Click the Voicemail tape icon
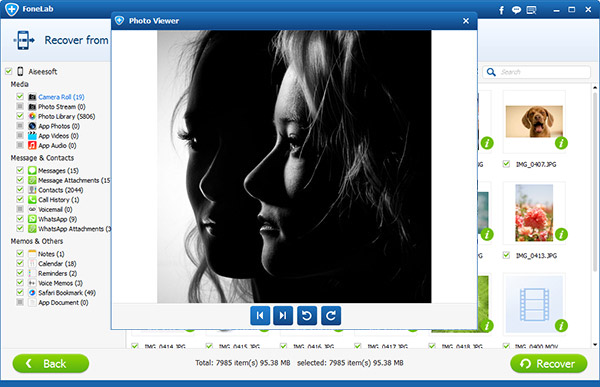 point(33,209)
